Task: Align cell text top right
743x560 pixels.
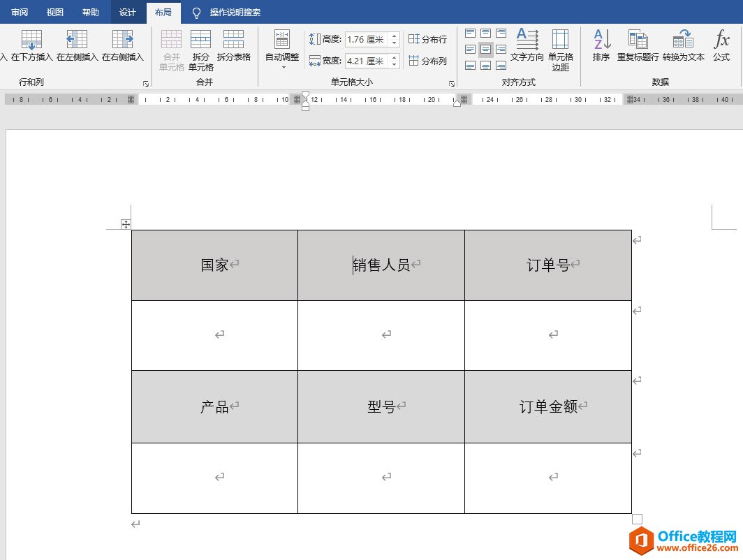Action: coord(501,33)
